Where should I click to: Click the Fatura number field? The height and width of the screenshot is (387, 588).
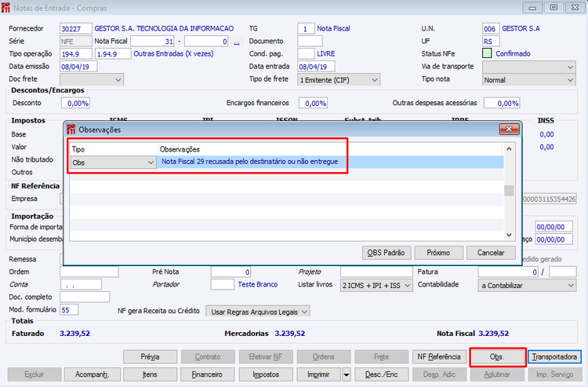508,272
